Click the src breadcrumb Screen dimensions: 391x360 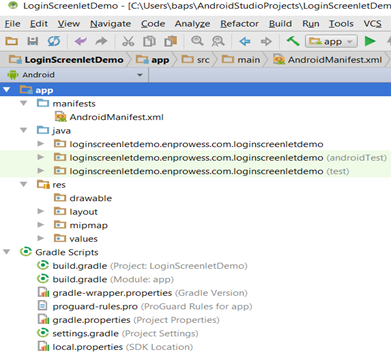(x=196, y=60)
